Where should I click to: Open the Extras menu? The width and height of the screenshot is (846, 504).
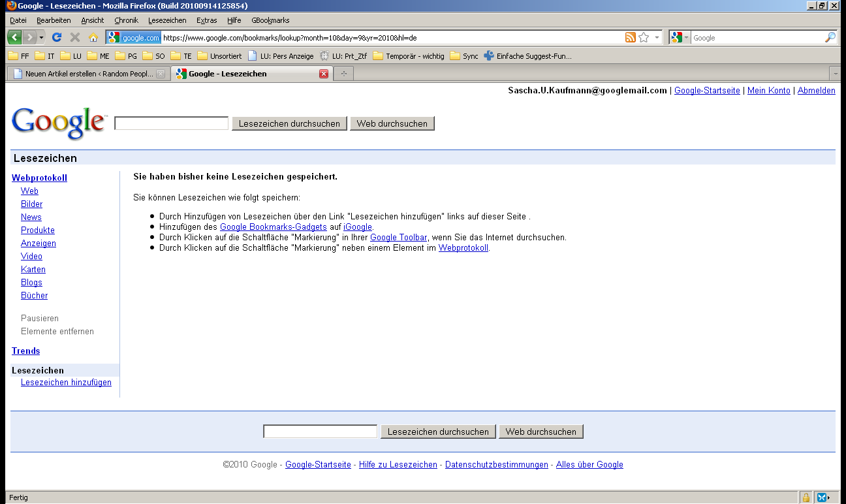(207, 20)
